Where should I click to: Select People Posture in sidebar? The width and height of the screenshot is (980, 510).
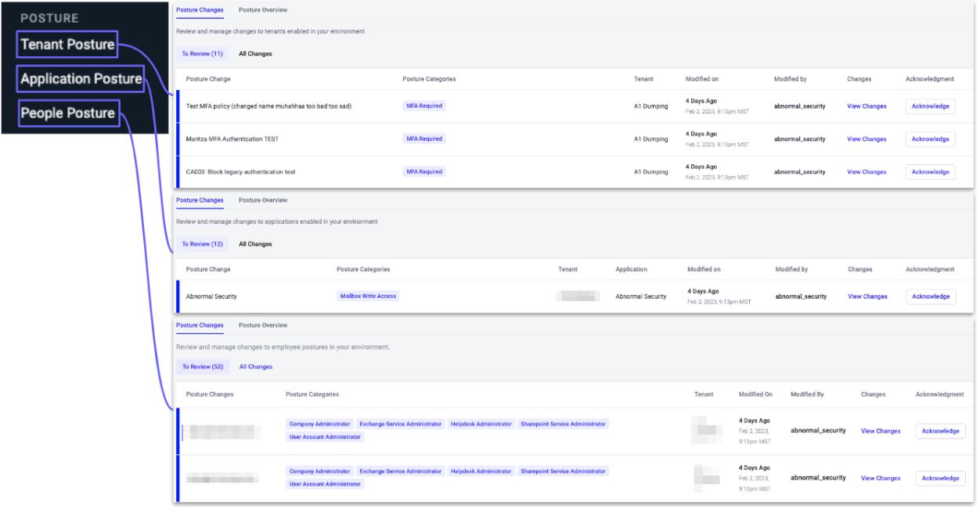pos(67,113)
